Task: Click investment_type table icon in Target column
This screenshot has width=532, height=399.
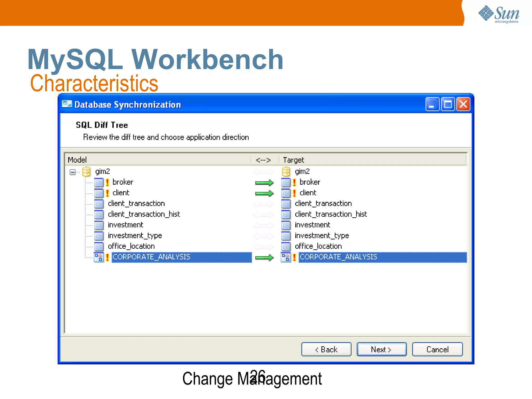Action: pos(286,236)
